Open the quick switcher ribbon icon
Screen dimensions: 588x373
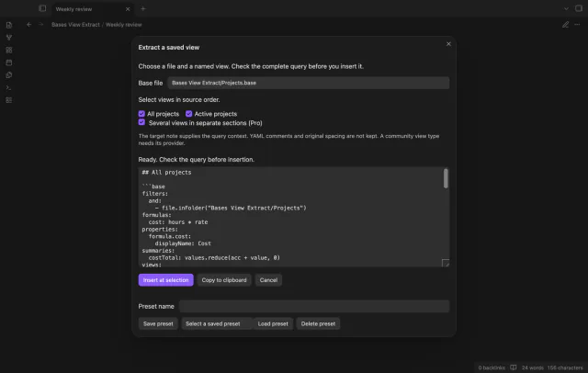[x=9, y=25]
